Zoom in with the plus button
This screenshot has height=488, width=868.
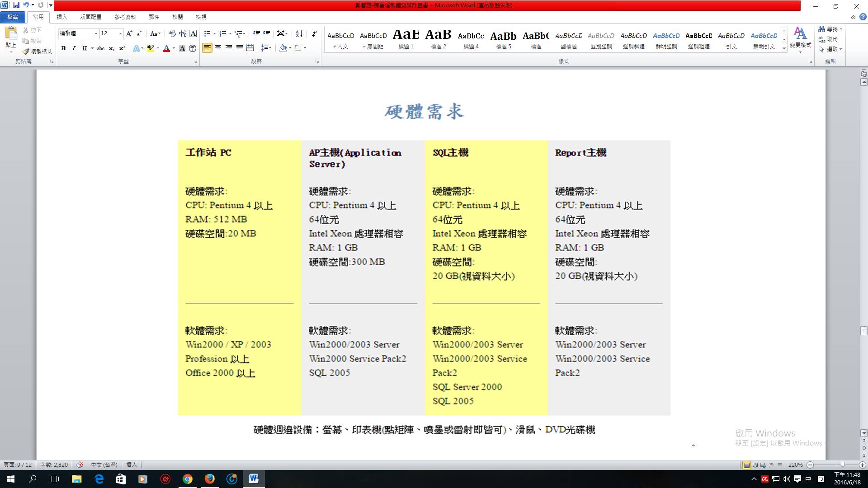tap(862, 465)
